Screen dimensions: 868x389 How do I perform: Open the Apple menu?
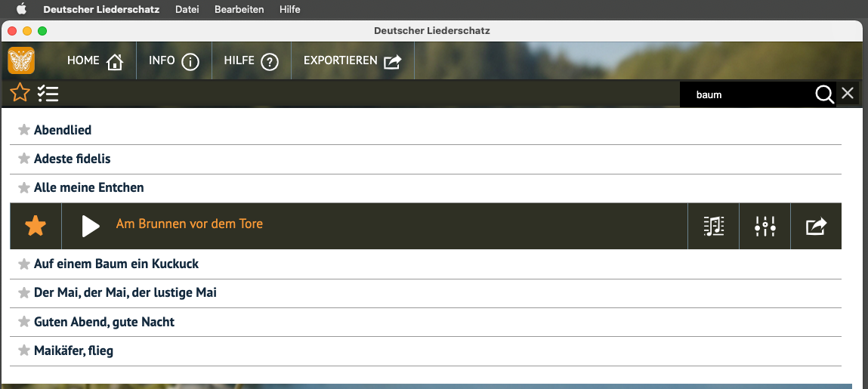[x=22, y=9]
